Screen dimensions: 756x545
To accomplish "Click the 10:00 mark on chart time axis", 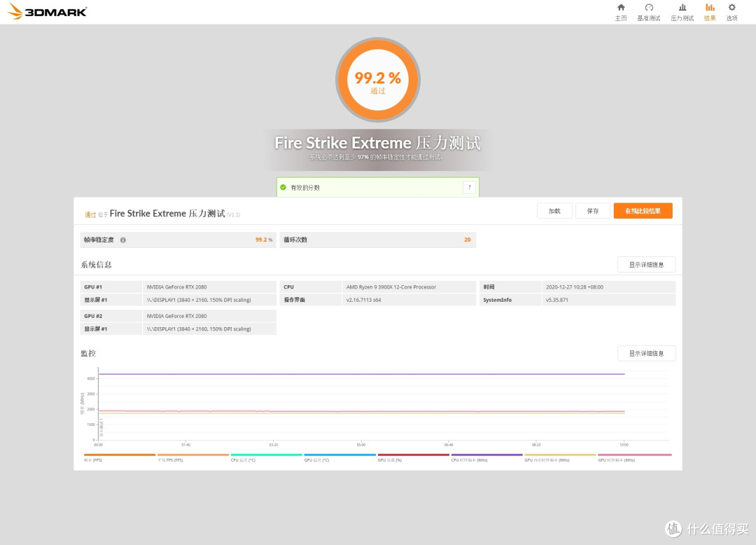I will click(624, 445).
